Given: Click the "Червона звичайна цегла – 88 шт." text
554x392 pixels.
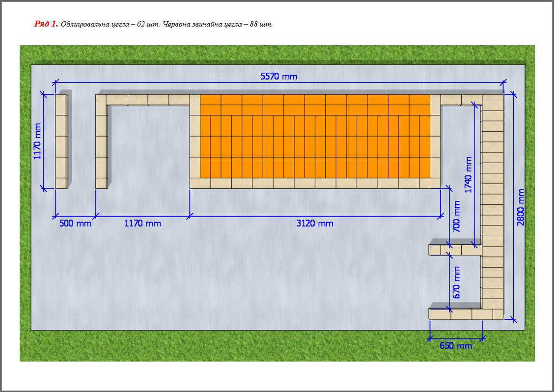Looking at the screenshot, I should 218,24.
